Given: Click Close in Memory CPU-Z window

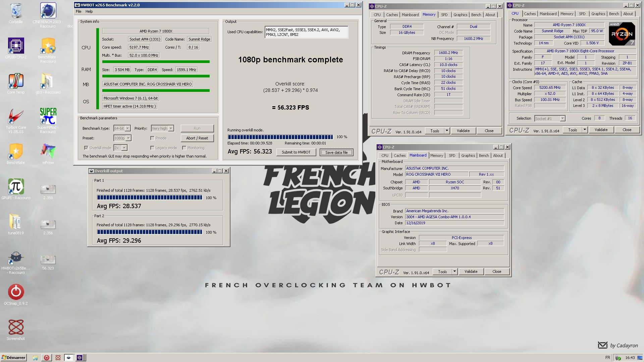Looking at the screenshot, I should pos(489,131).
